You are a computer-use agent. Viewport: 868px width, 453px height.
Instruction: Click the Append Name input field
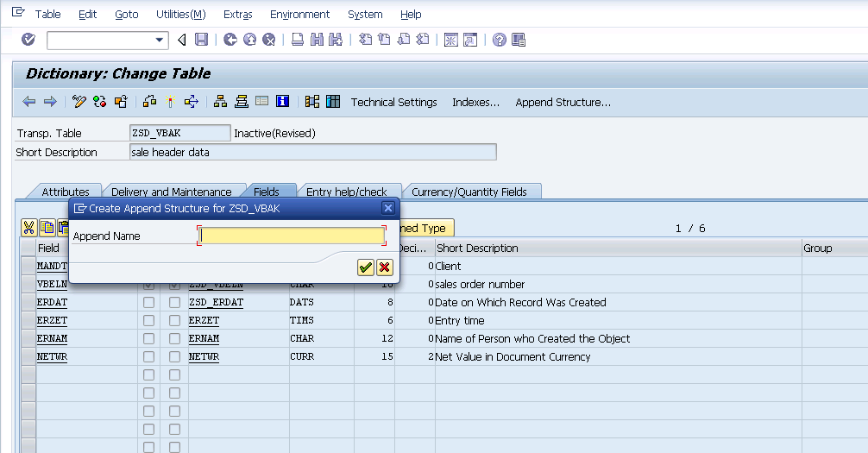[x=292, y=236]
